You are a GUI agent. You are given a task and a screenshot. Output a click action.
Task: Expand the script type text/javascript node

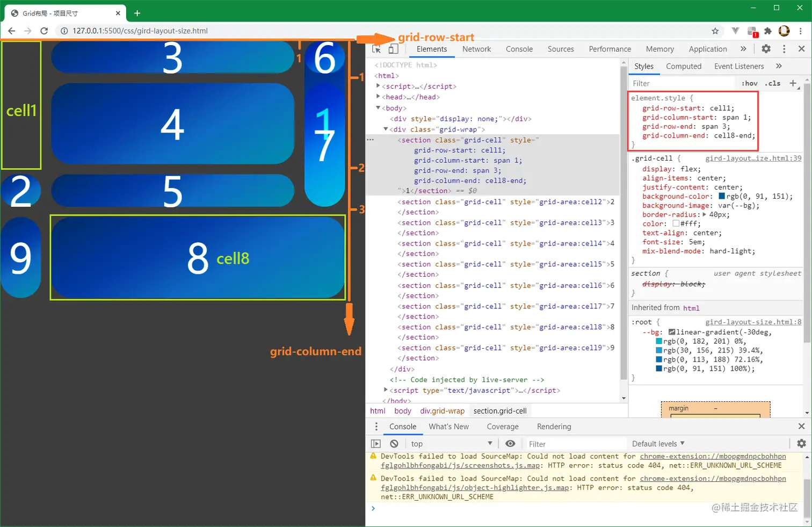point(386,390)
